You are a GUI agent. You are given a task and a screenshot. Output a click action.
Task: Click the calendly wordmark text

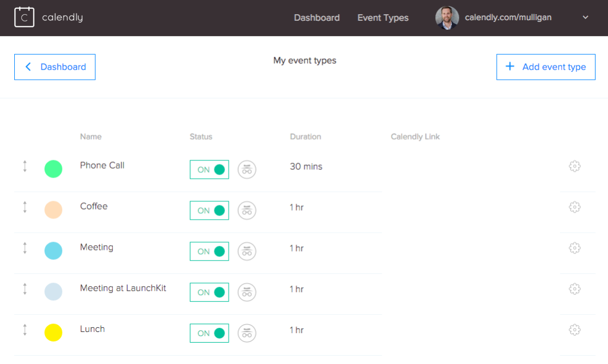(62, 17)
